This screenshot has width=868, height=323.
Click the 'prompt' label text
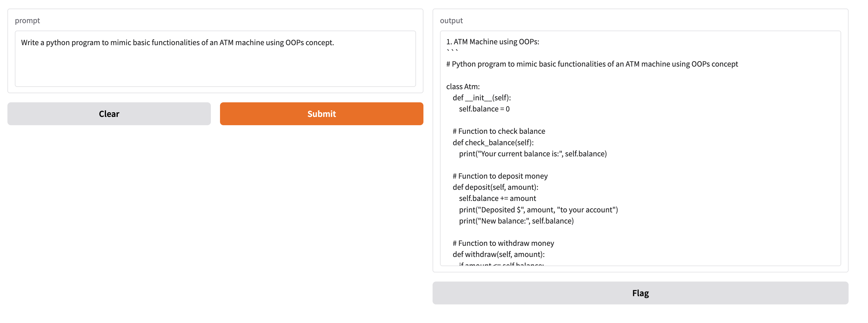(x=27, y=21)
